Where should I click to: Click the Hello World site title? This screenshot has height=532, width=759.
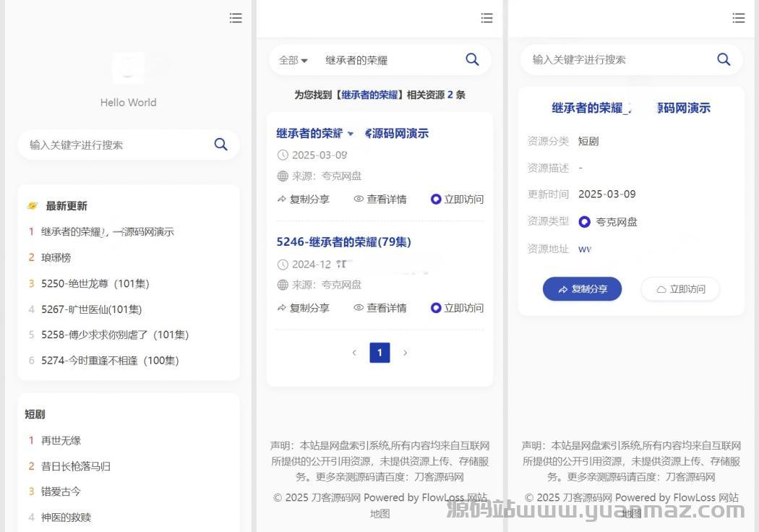(128, 103)
